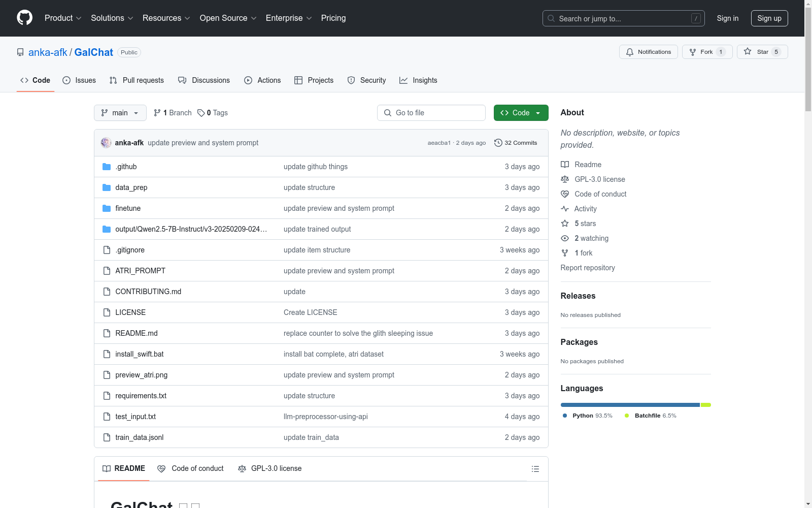Click the Sign in link
812x508 pixels.
point(728,18)
